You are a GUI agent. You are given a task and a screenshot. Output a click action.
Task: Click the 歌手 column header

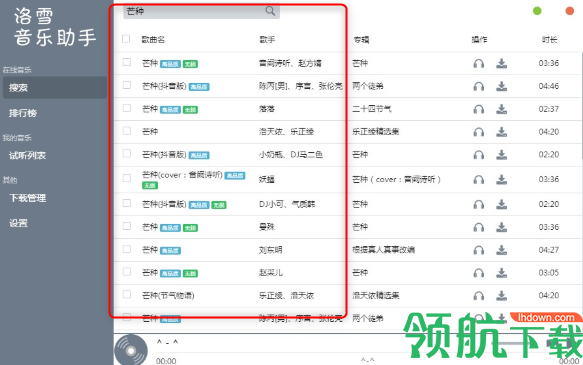point(267,39)
